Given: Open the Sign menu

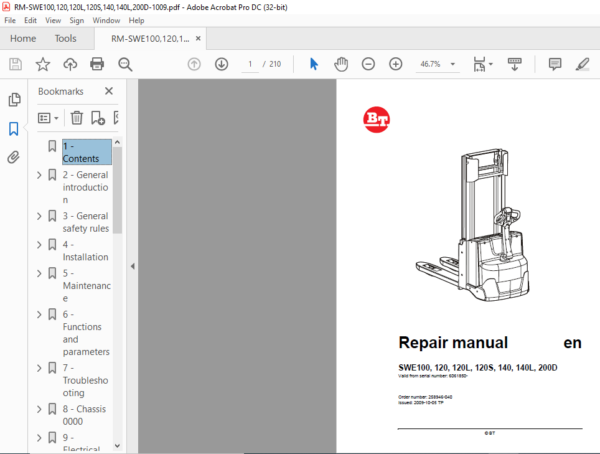Looking at the screenshot, I should pyautogui.click(x=77, y=21).
